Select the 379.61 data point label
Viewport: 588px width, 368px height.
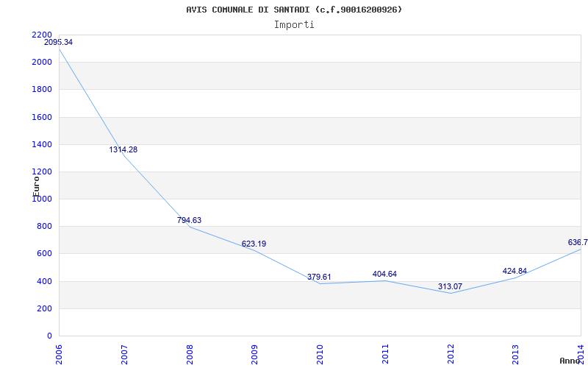coord(319,277)
